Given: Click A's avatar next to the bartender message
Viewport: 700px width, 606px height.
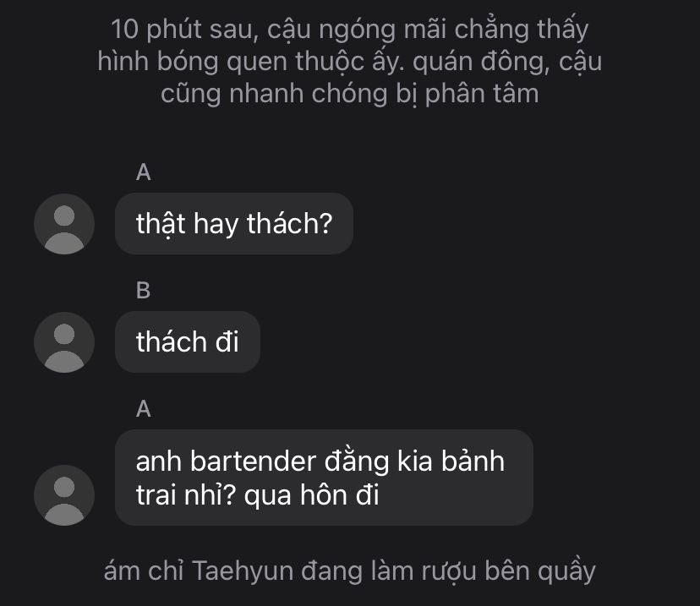Looking at the screenshot, I should [x=64, y=495].
